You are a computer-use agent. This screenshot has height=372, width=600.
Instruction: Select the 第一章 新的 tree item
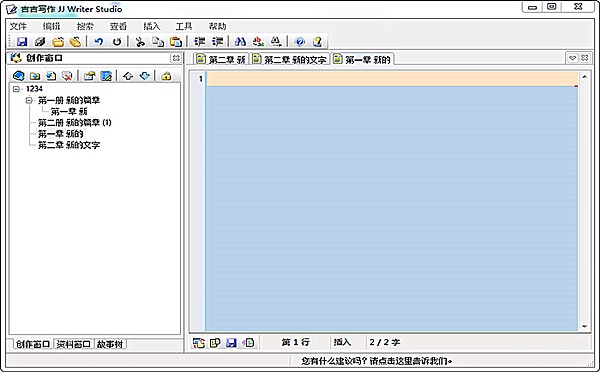(x=60, y=134)
